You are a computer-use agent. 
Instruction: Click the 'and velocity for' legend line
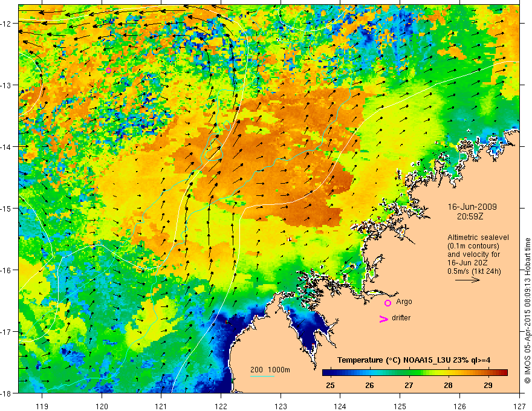473,254
